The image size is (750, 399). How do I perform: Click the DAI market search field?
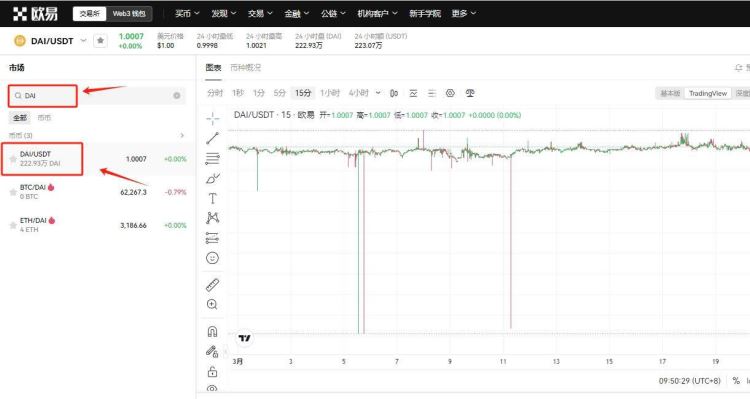pos(97,96)
